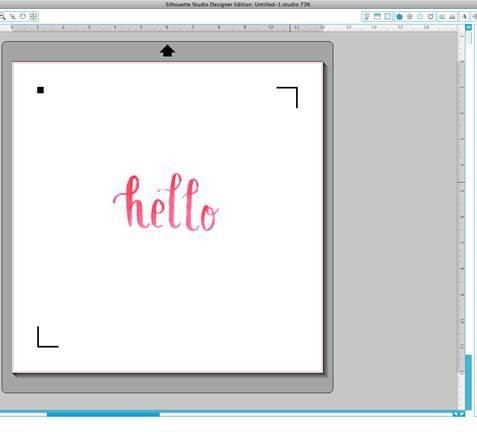This screenshot has height=432, width=477.
Task: Click the scroll-right arrow at bottom right
Action: point(462,414)
